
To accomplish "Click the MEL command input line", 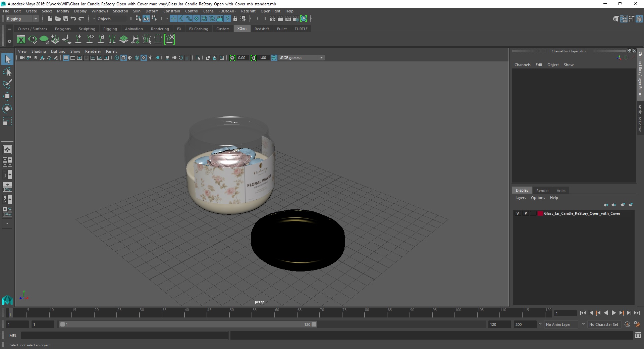I will click(124, 336).
